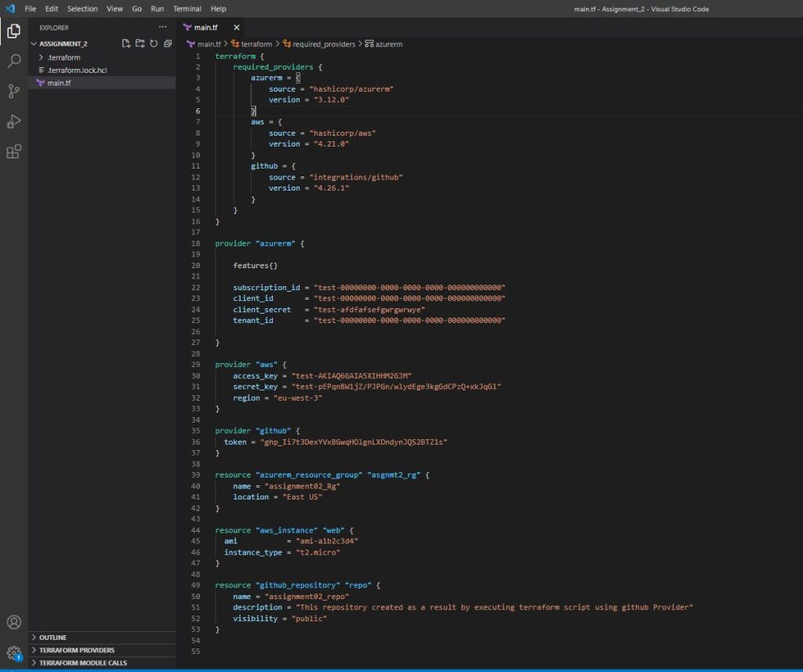Open the Explorer view in activity bar
This screenshot has width=803, height=672.
coord(13,31)
